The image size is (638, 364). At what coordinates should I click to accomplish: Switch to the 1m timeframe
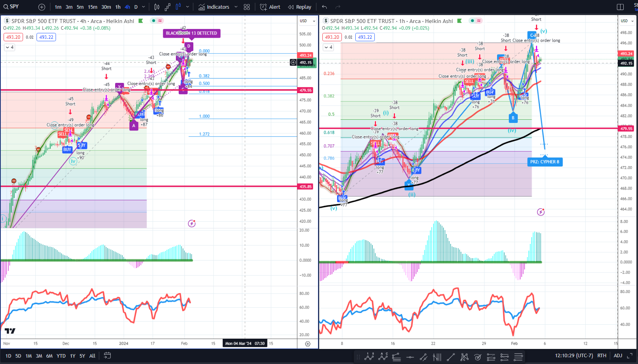(58, 7)
